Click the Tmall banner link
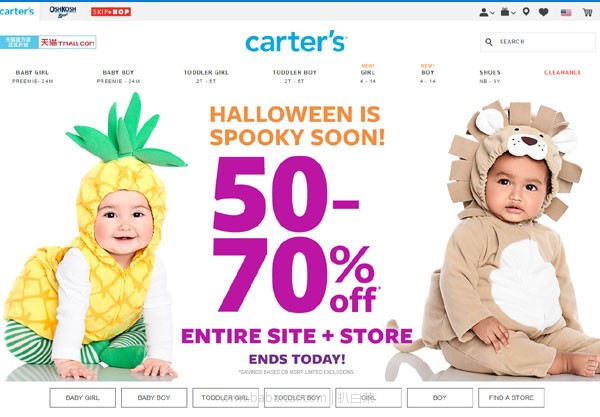The image size is (600, 417). pyautogui.click(x=48, y=42)
